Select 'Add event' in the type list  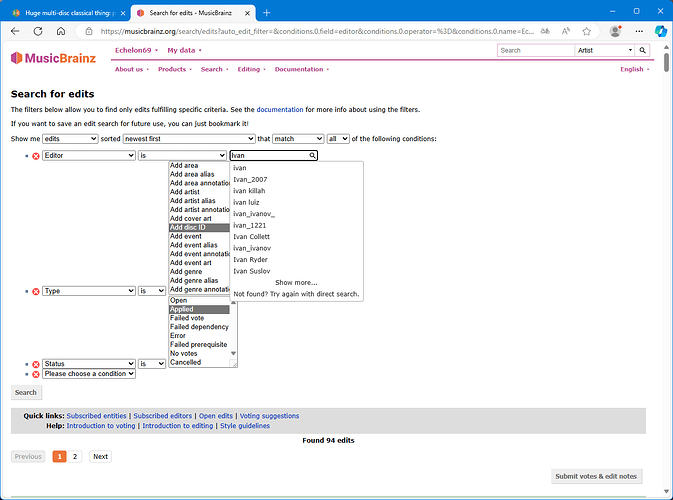point(199,236)
